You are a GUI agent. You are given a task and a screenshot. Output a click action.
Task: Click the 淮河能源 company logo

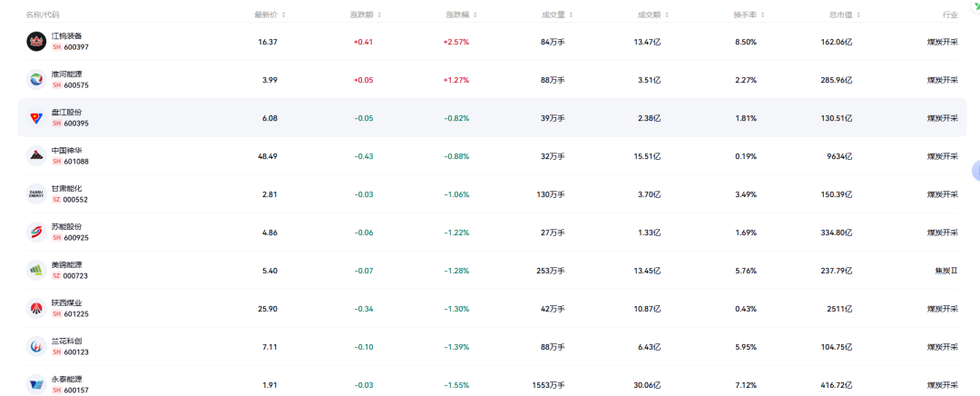coord(36,80)
